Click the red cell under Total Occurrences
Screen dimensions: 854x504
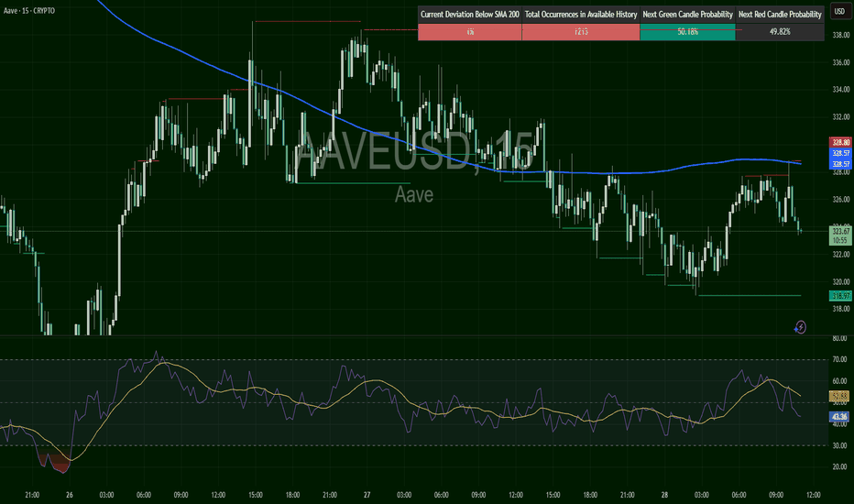point(581,31)
